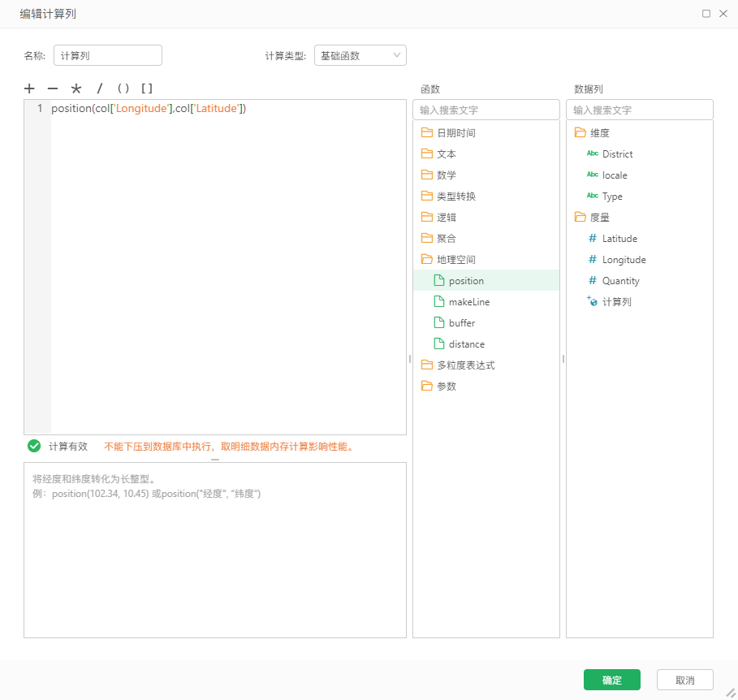Screen dimensions: 738x700
Task: Click the dialog resize grip corner
Action: [x=731, y=693]
